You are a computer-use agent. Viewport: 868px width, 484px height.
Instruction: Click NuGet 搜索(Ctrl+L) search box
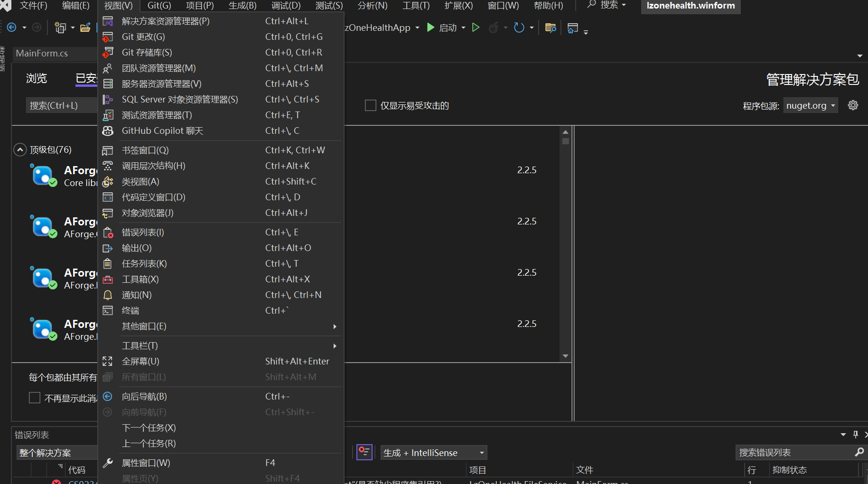click(62, 105)
